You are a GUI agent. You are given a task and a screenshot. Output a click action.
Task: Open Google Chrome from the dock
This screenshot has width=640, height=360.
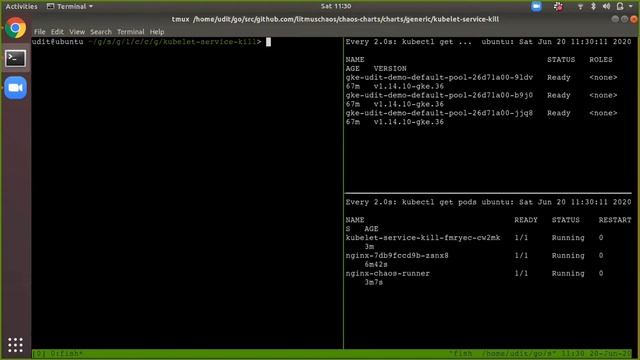click(x=16, y=28)
